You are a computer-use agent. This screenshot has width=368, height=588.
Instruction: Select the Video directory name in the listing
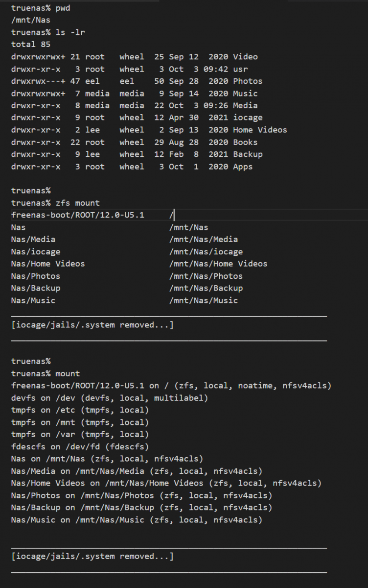(x=245, y=57)
